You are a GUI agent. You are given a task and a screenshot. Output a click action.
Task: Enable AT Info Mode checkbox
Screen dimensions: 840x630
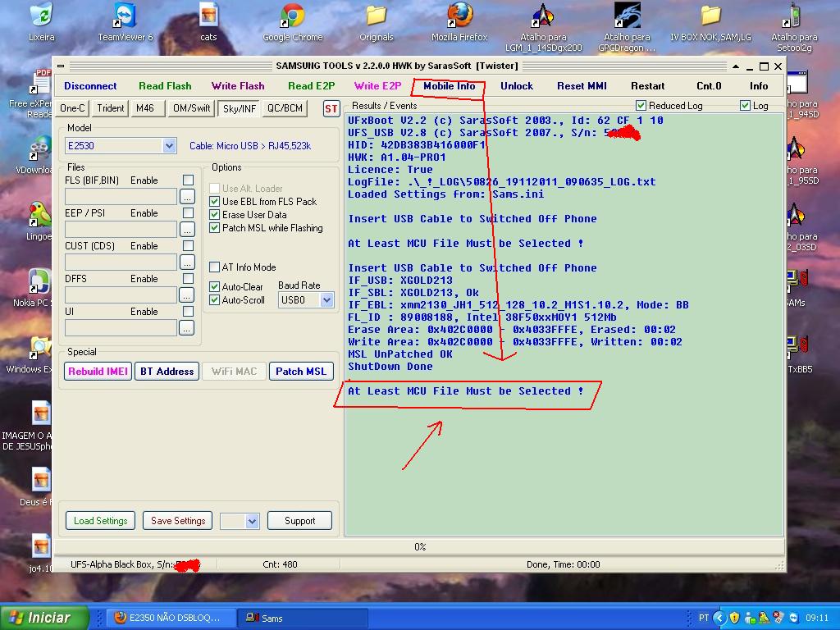pos(214,267)
